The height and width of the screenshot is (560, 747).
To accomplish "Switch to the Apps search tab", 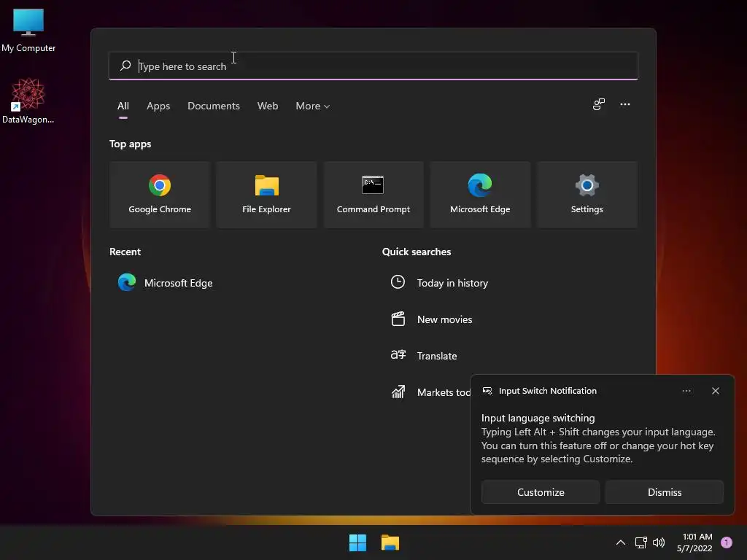I will (158, 106).
